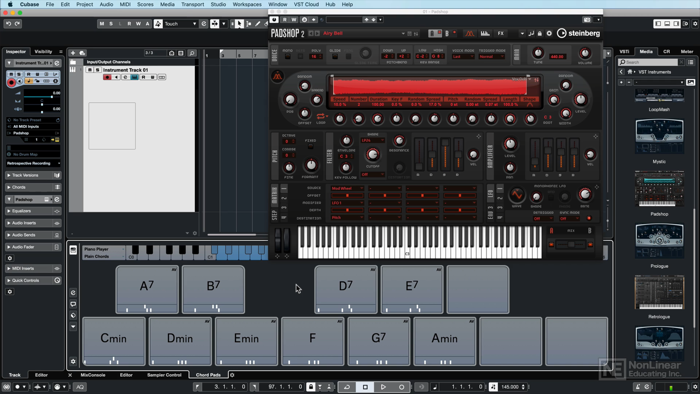The image size is (700, 394).
Task: Open the Transport menu
Action: click(192, 4)
